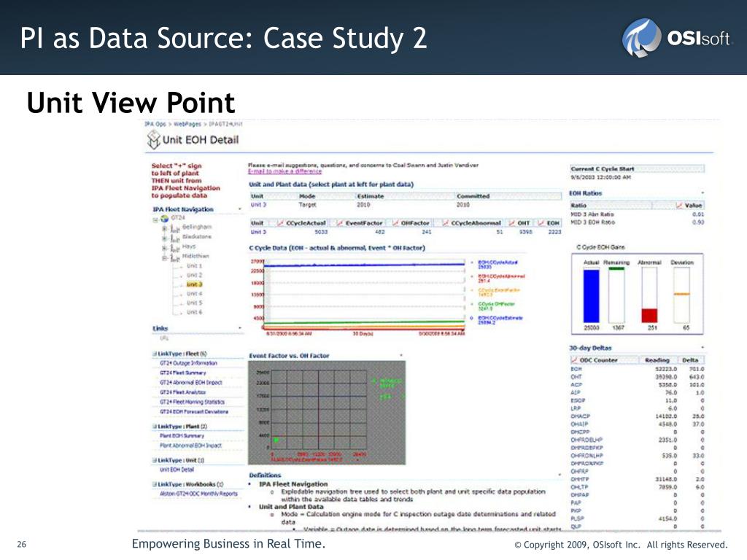Expand the Hays plant node

click(x=164, y=248)
